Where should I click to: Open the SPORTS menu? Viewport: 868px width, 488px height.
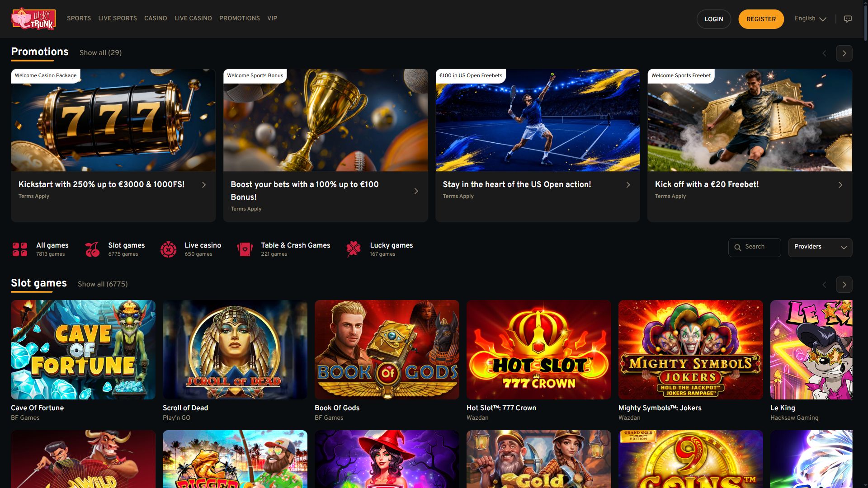coord(79,18)
